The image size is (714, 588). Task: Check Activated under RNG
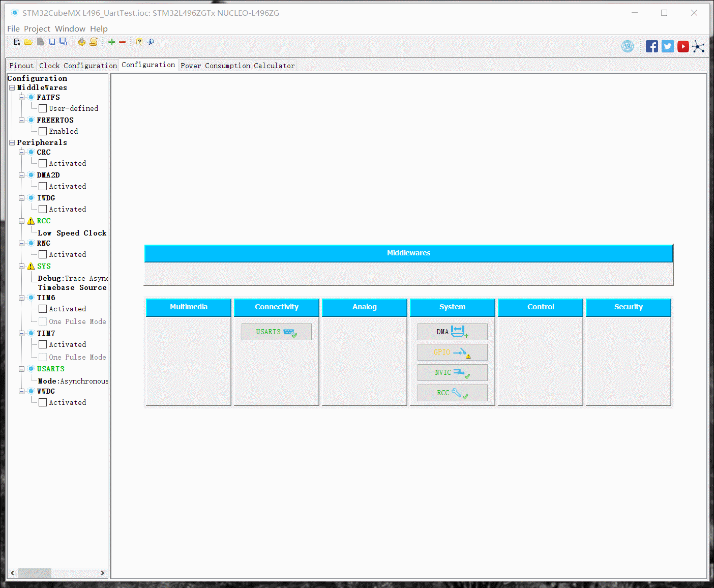[43, 254]
